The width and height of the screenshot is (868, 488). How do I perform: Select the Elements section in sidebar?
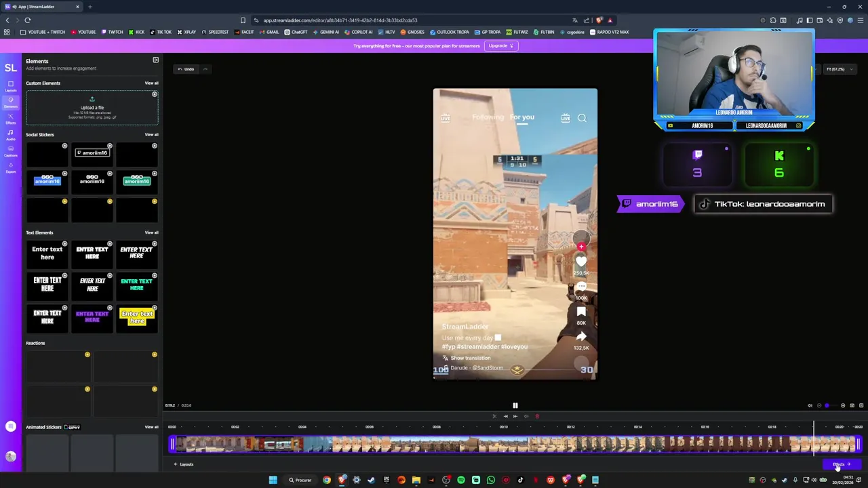pos(11,102)
